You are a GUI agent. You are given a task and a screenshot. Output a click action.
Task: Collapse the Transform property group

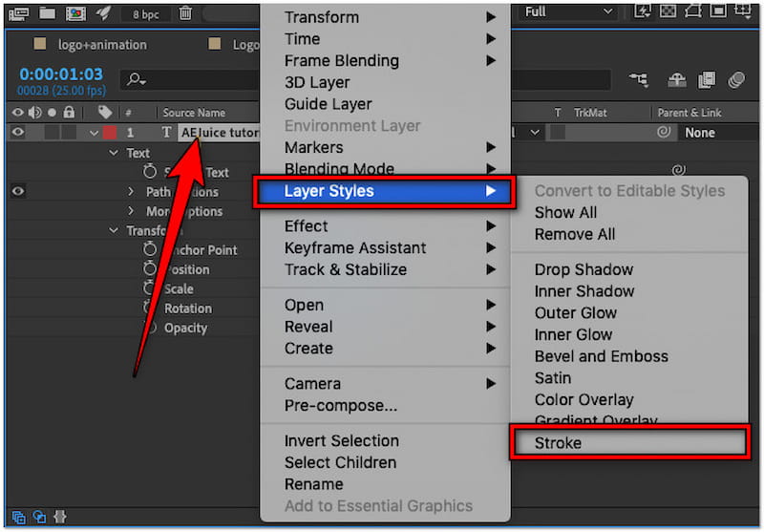pyautogui.click(x=115, y=231)
